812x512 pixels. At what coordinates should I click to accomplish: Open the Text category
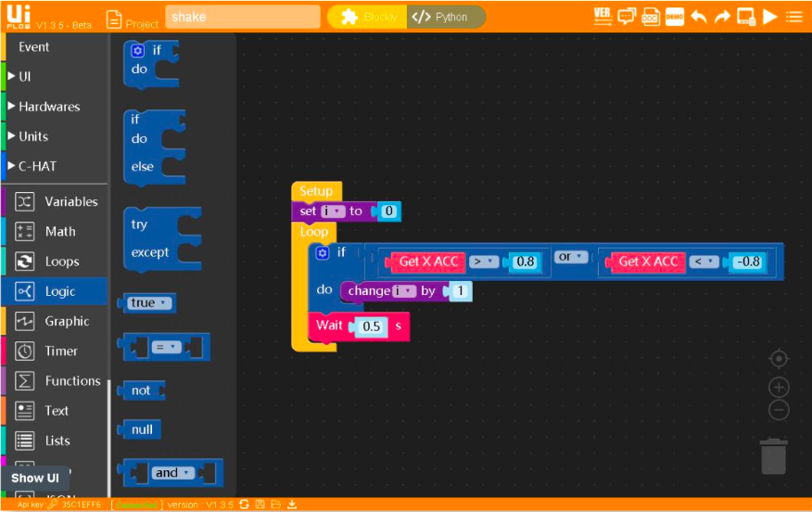point(56,411)
